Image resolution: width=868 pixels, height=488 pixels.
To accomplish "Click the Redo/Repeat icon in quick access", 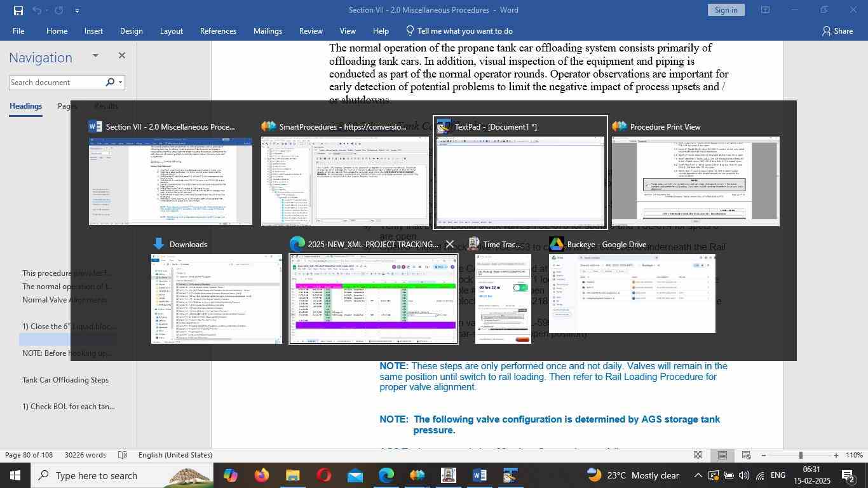I will pyautogui.click(x=58, y=10).
